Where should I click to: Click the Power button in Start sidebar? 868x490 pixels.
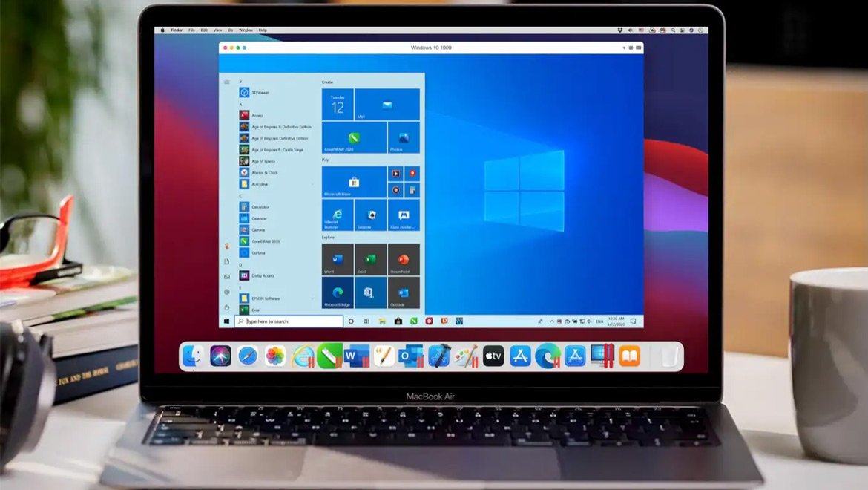(x=226, y=307)
